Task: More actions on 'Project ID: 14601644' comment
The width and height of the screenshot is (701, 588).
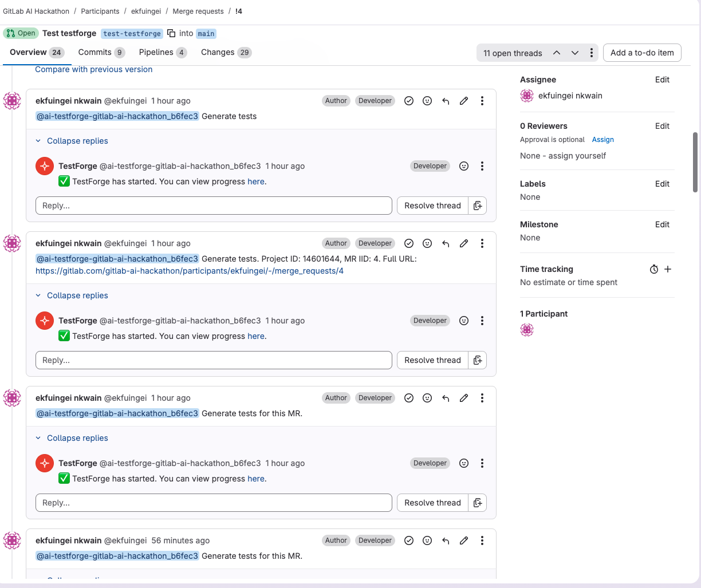Action: 482,243
